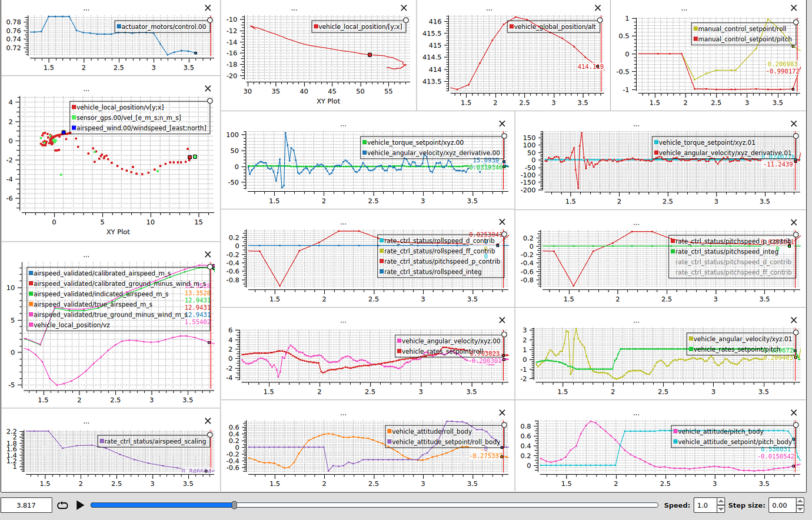The image size is (812, 520).
Task: Toggle the loop playback icon
Action: 62,505
